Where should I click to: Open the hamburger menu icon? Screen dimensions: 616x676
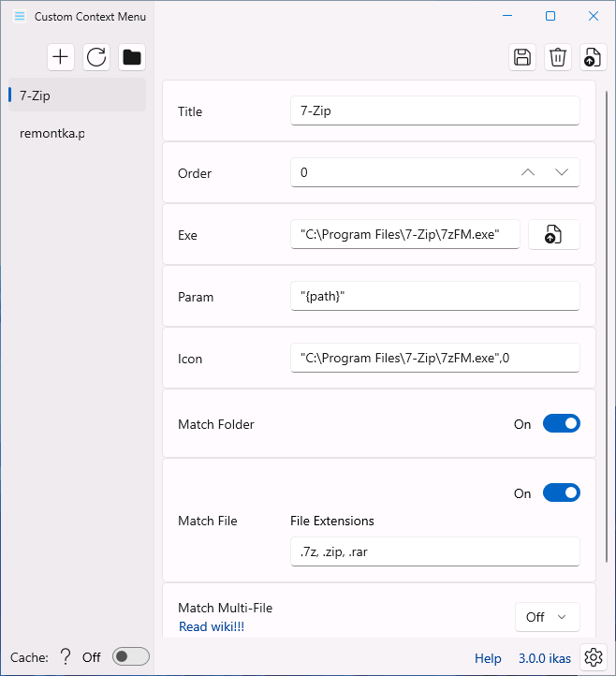point(20,16)
